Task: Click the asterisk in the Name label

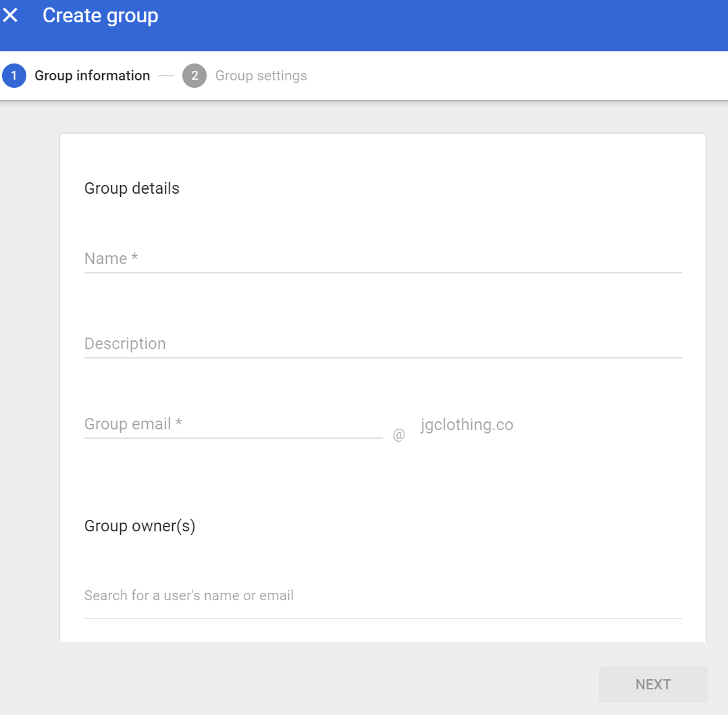Action: [x=135, y=259]
